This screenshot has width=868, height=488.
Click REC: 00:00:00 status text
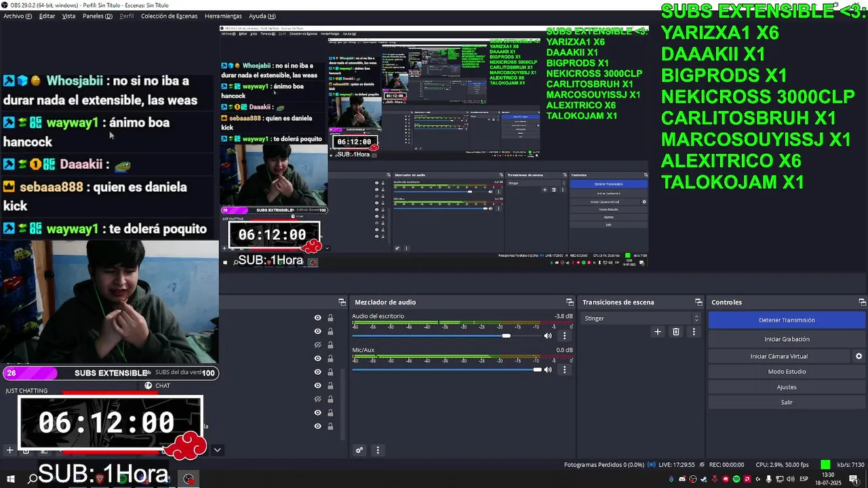(726, 464)
